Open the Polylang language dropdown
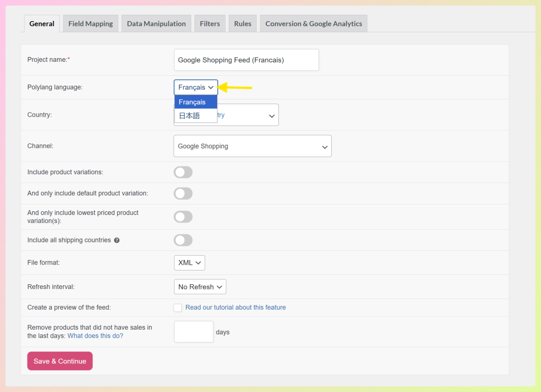 coord(195,87)
